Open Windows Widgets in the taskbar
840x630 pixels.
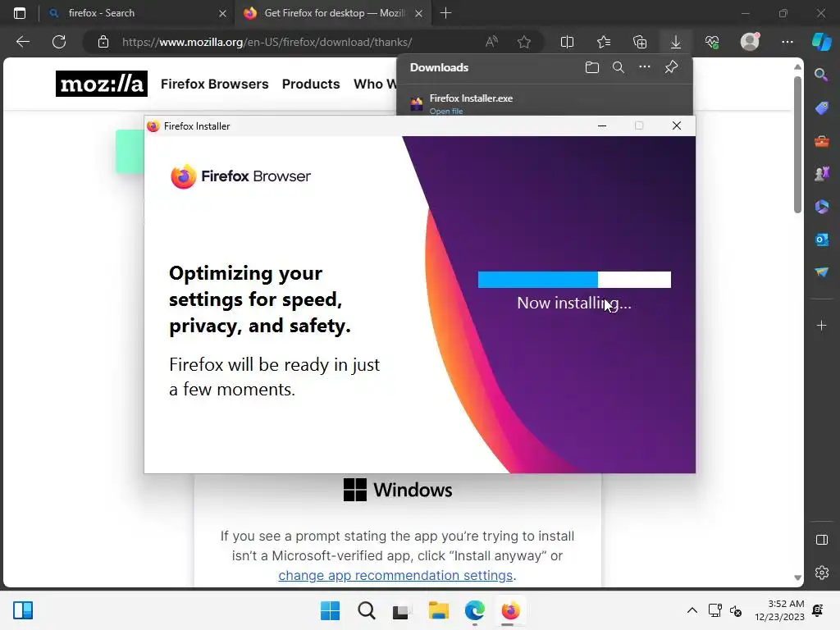pyautogui.click(x=23, y=610)
